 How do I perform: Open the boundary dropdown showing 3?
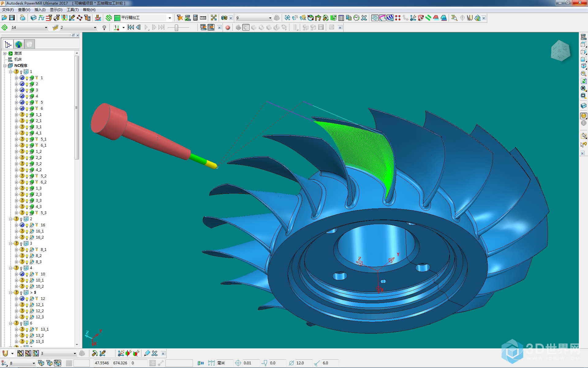[x=74, y=353]
